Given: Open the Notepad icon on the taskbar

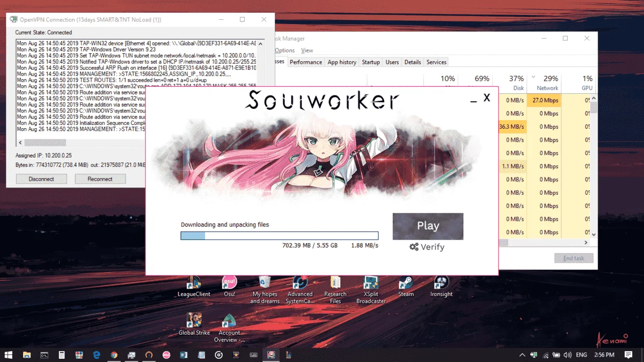Looking at the screenshot, I should pyautogui.click(x=201, y=354).
